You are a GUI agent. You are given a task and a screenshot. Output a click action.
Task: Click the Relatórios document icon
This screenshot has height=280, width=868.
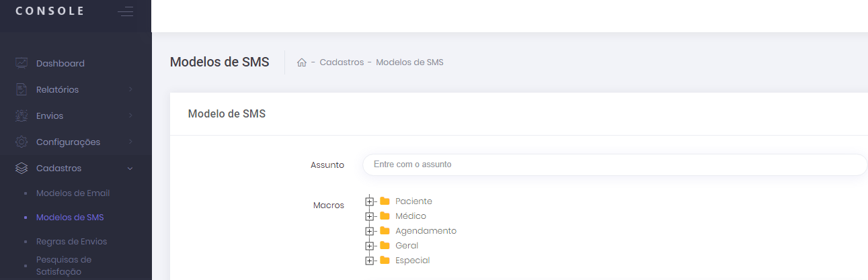[x=22, y=89]
